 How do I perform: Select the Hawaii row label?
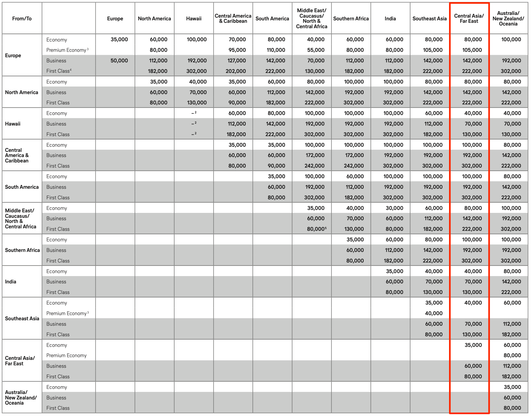(x=13, y=124)
